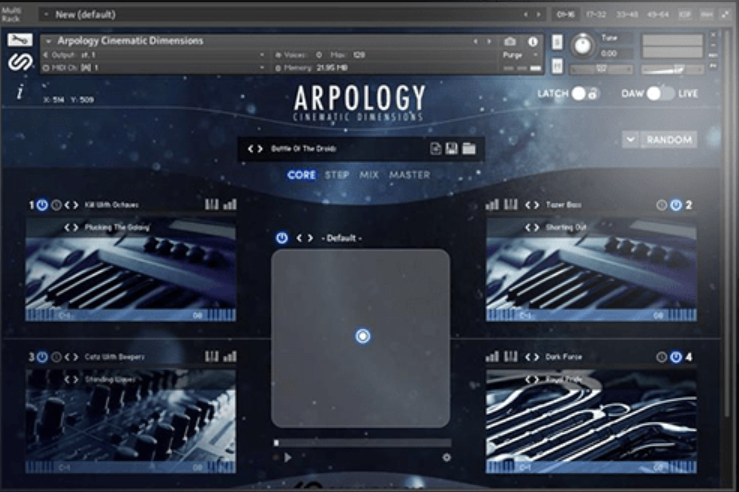Select the 49-64 rack page
Image resolution: width=739 pixels, height=492 pixels.
click(x=658, y=15)
